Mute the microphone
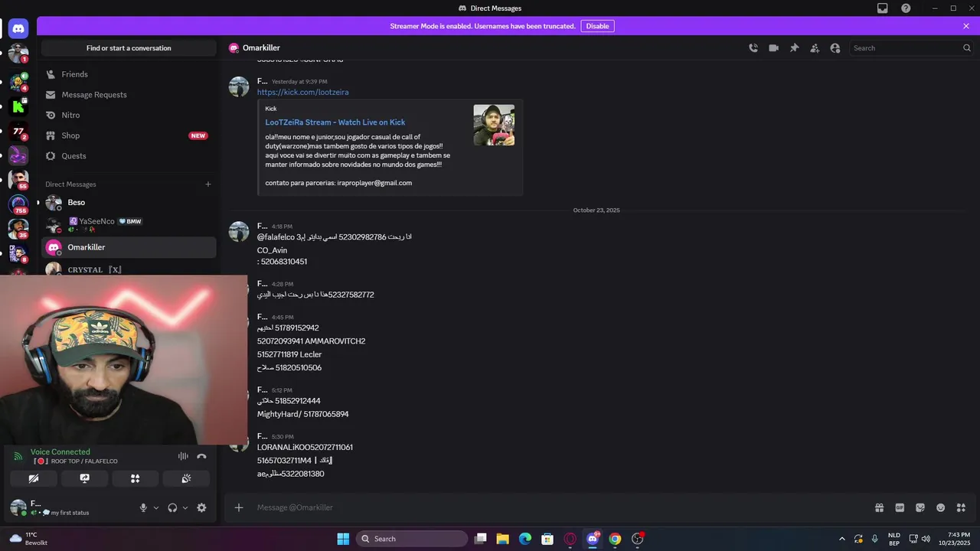Image resolution: width=980 pixels, height=551 pixels. coord(143,507)
